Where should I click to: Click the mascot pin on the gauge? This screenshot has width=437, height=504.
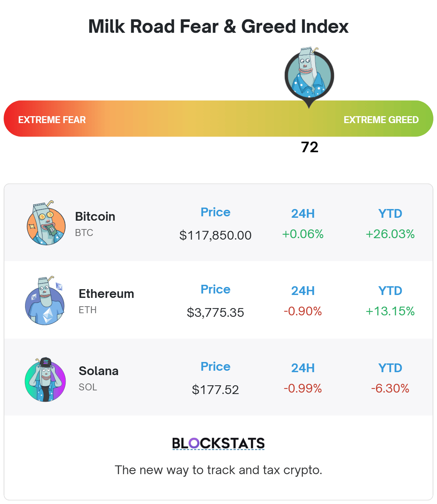(309, 77)
